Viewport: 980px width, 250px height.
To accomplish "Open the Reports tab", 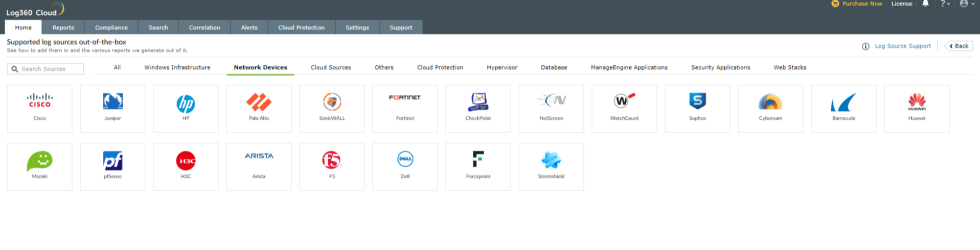I will coord(63,28).
